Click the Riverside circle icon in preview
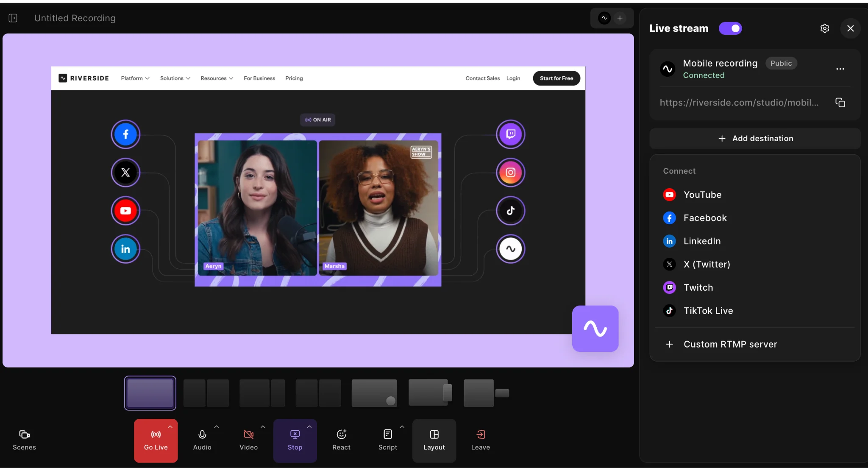Image resolution: width=868 pixels, height=468 pixels. click(x=511, y=249)
